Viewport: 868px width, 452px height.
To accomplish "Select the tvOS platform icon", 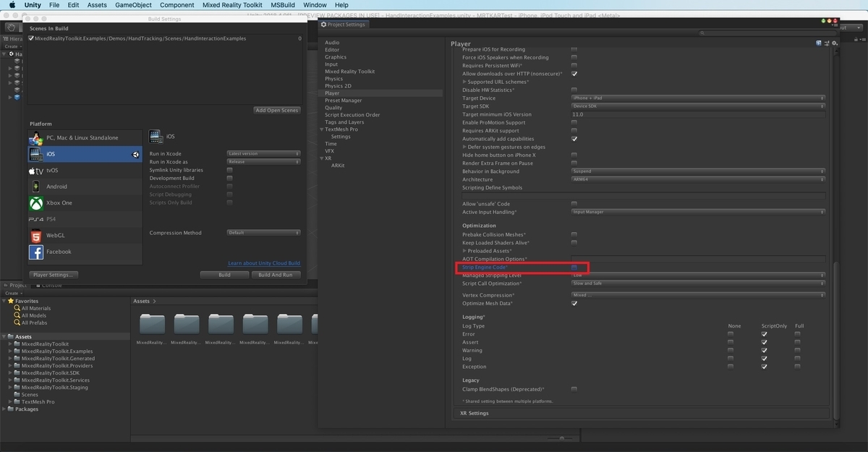I will click(x=35, y=171).
